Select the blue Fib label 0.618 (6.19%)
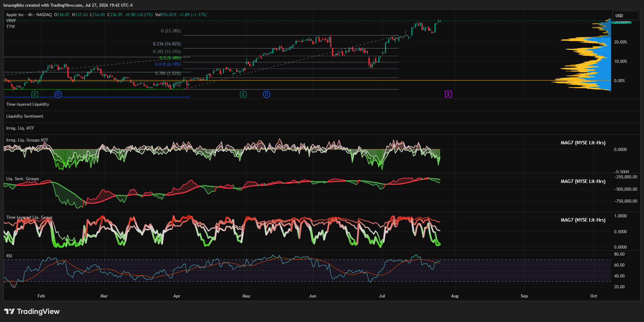 coord(168,64)
